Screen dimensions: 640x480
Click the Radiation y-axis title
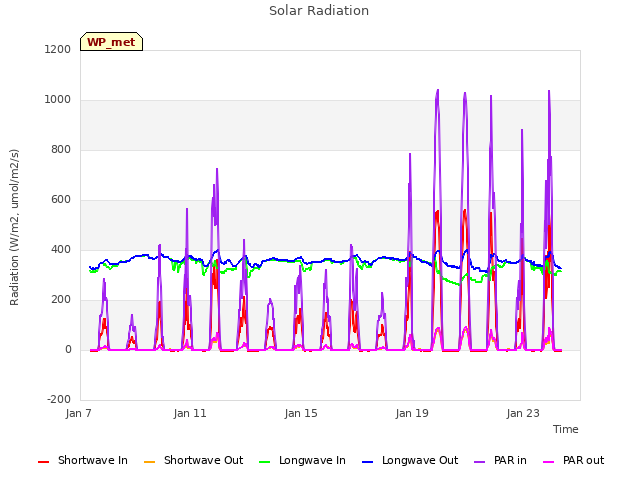[14, 227]
